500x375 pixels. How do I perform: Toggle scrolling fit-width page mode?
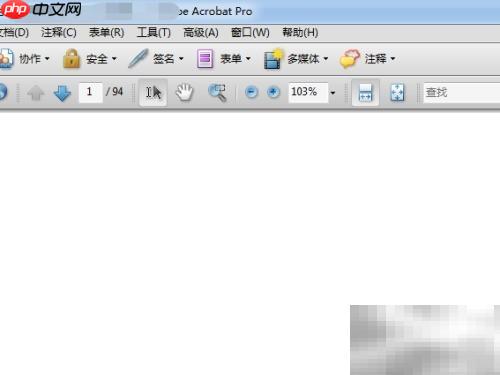(365, 92)
